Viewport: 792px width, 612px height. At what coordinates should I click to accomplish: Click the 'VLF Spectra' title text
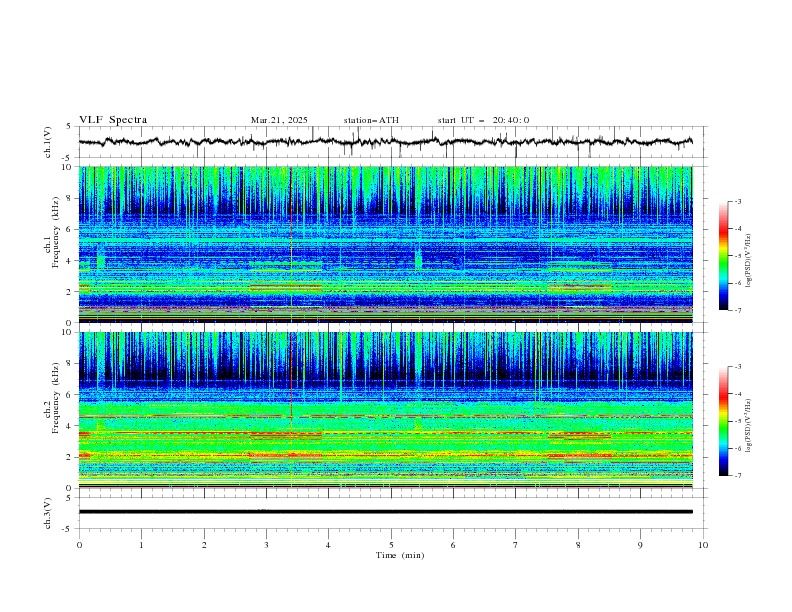[113, 120]
